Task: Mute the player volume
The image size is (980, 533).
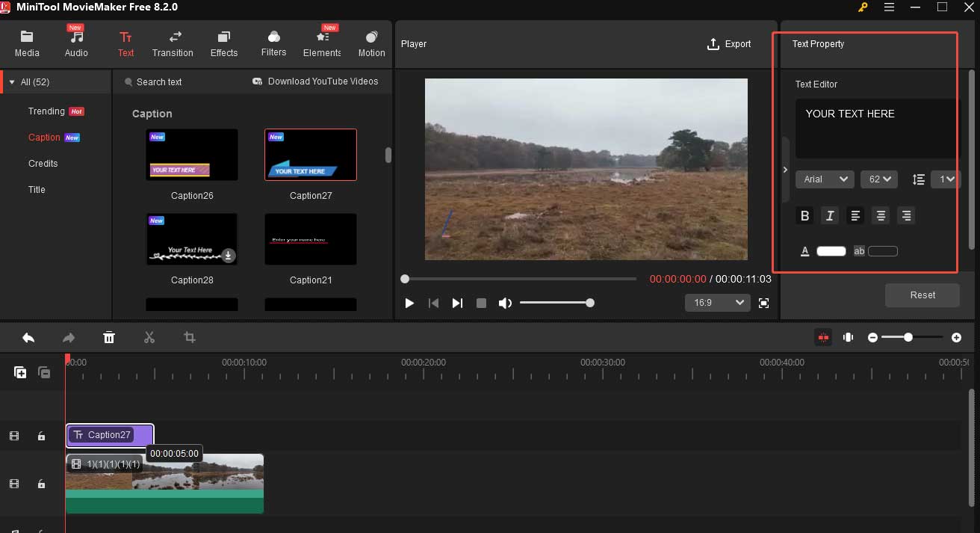Action: tap(506, 303)
